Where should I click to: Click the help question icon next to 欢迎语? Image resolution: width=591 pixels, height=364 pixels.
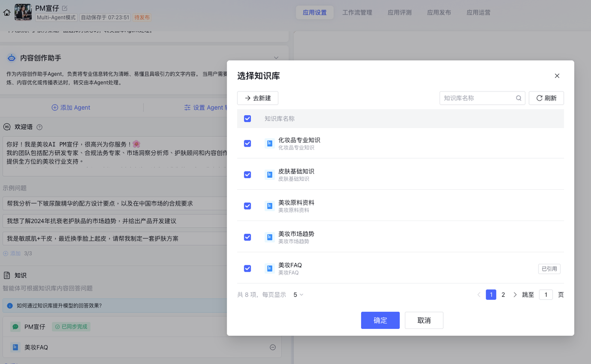tap(39, 127)
